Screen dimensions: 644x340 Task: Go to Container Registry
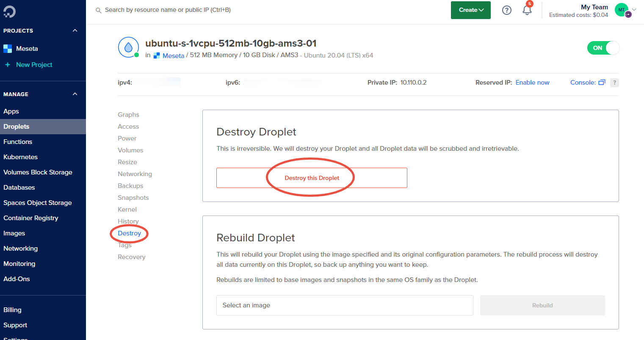[x=31, y=218]
